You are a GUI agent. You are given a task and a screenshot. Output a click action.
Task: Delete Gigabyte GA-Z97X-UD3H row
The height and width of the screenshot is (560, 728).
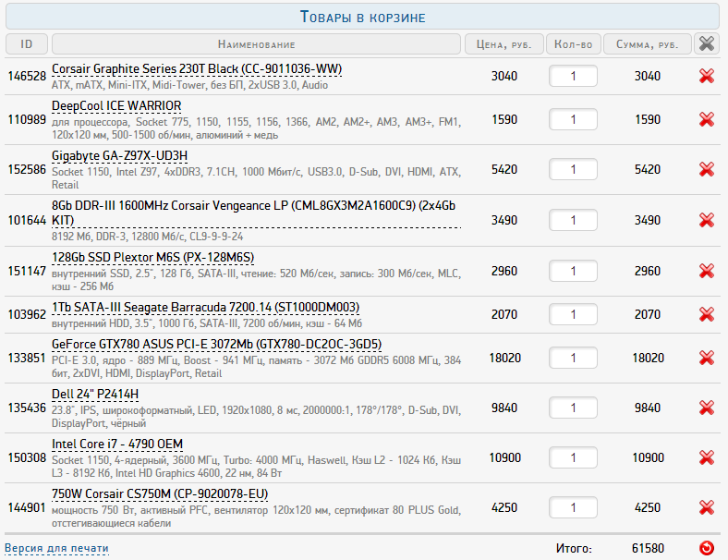coord(706,169)
